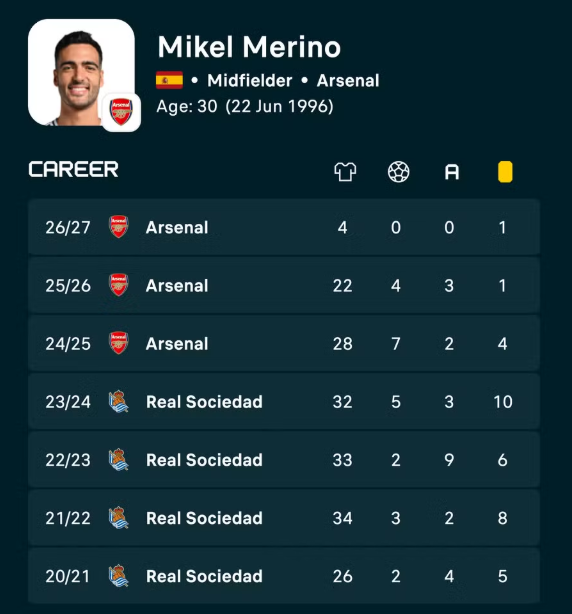The image size is (572, 614).
Task: Click the Arsenal crest in 24/25 row
Action: [119, 343]
